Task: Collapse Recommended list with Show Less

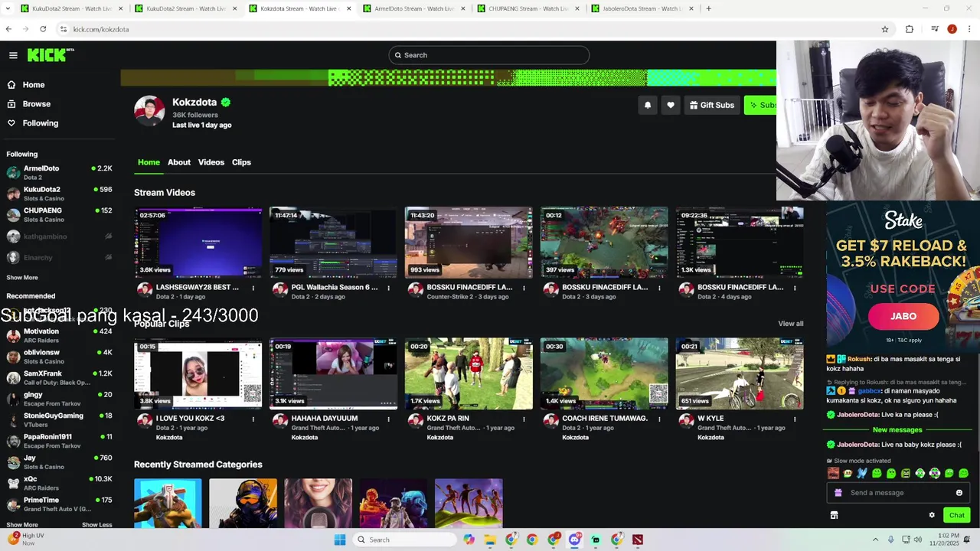Action: click(x=96, y=525)
